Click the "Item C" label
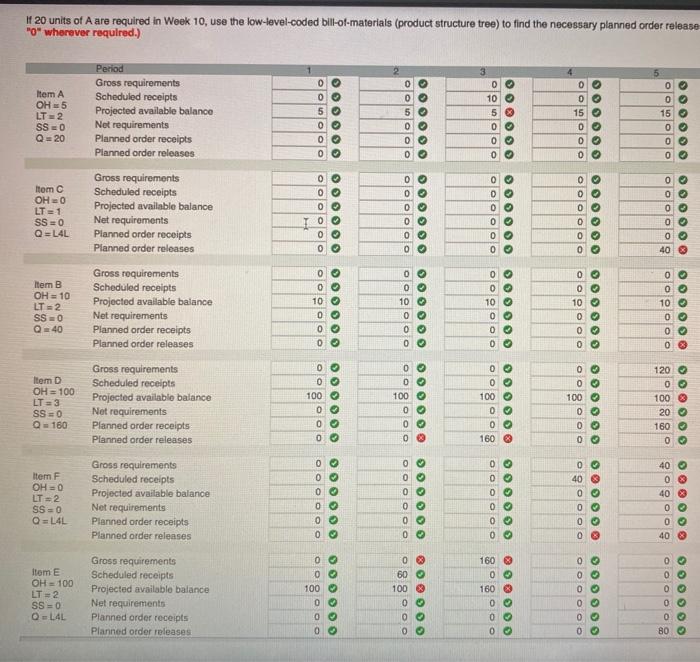 click(49, 189)
